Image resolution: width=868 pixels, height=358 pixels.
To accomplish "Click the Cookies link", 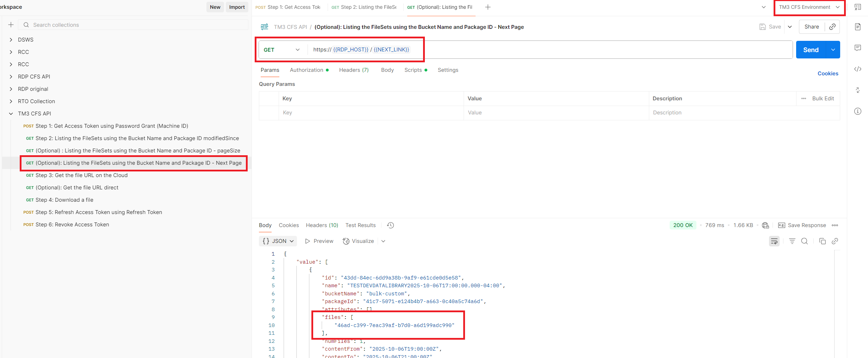I will click(x=827, y=74).
